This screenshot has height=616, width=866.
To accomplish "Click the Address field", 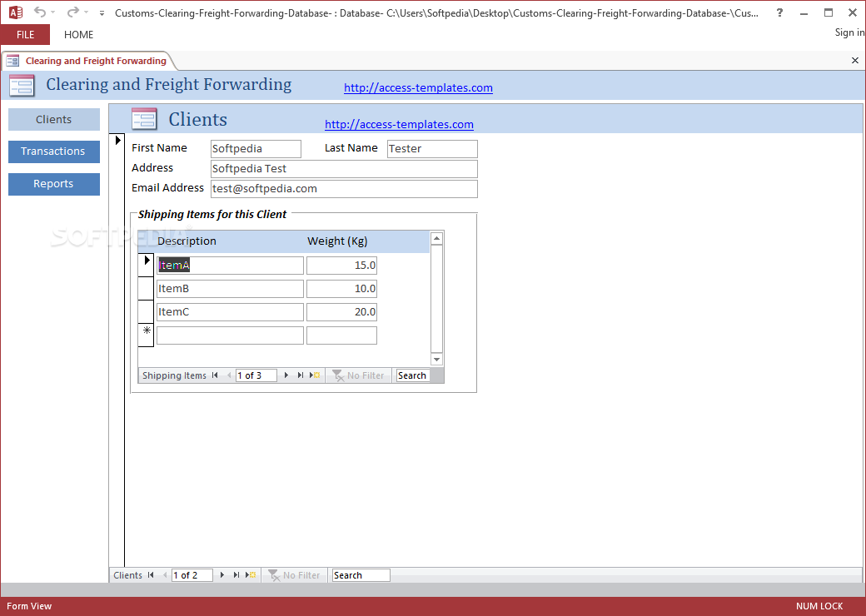I will pyautogui.click(x=344, y=169).
